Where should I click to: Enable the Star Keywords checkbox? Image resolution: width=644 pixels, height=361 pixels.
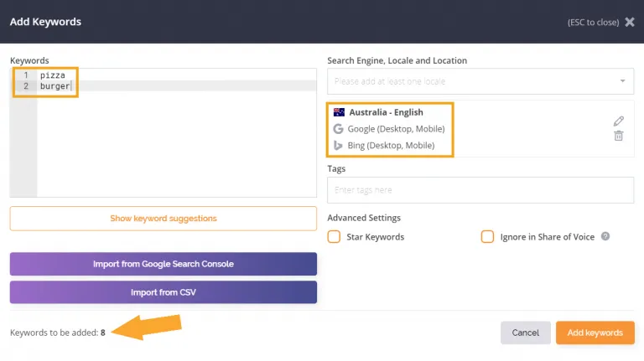334,237
